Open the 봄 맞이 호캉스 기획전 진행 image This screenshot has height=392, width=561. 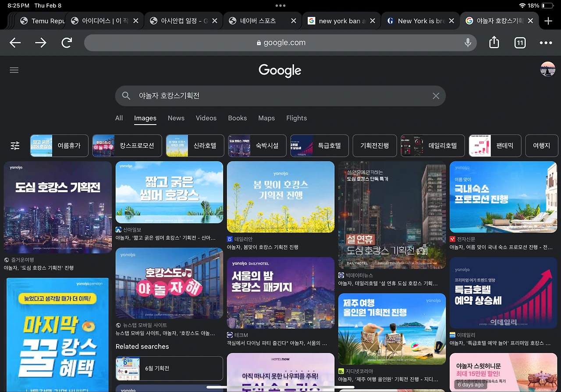tap(280, 197)
